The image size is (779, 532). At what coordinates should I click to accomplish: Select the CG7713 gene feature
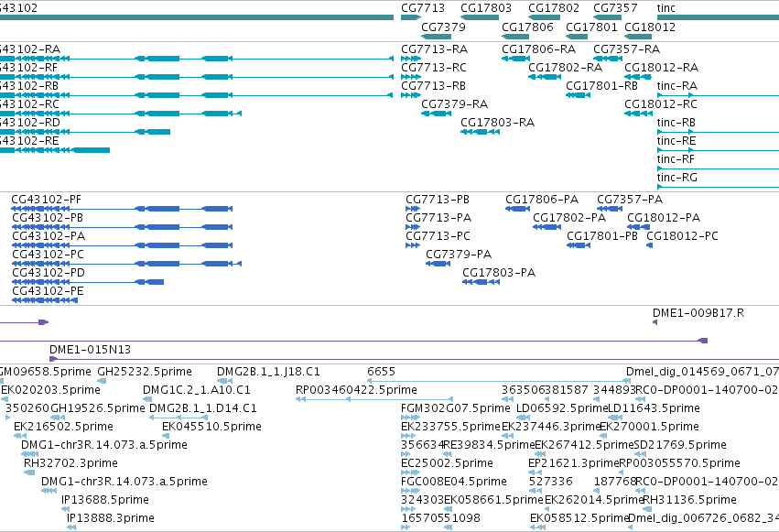[411, 17]
